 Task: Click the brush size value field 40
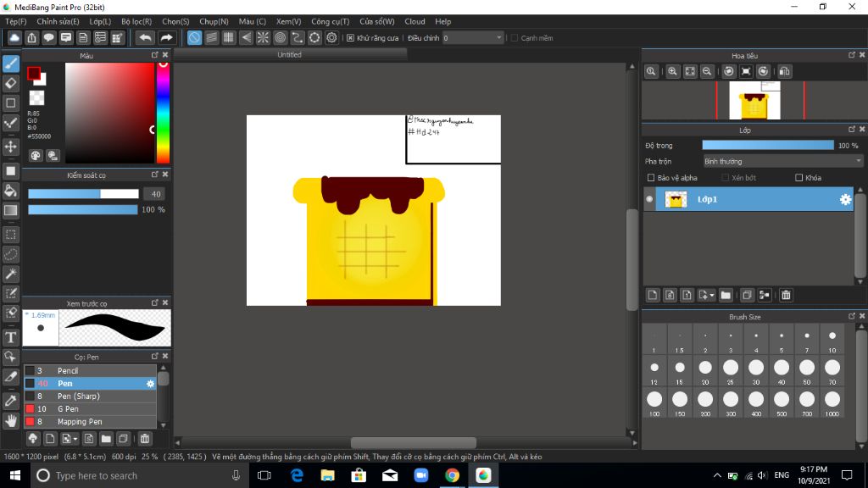[x=156, y=194]
